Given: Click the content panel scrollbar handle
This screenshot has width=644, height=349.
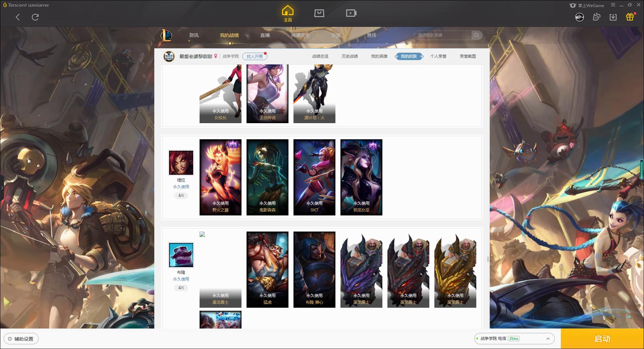Looking at the screenshot, I should pos(488,259).
